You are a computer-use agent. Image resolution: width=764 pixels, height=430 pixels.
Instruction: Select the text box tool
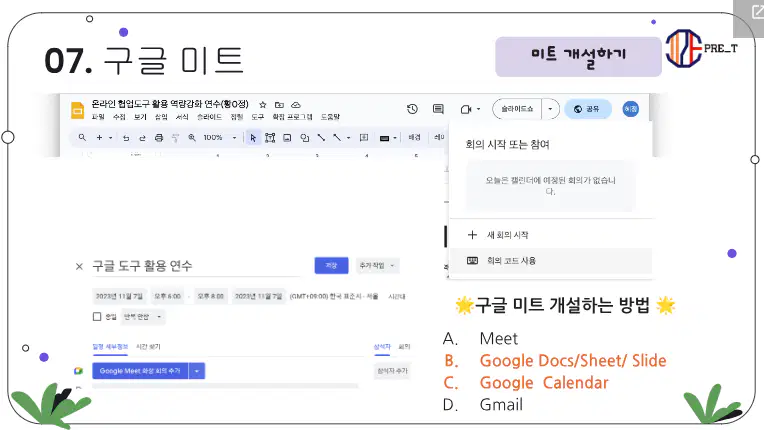(270, 138)
